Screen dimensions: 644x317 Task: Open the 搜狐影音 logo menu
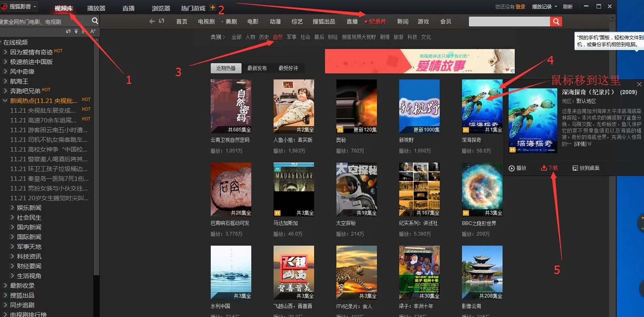(x=19, y=6)
